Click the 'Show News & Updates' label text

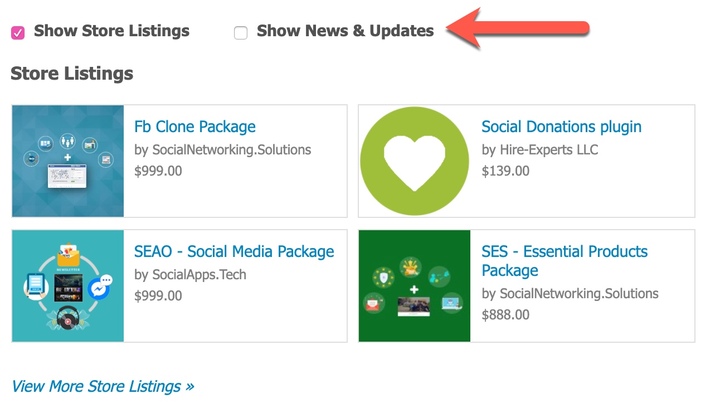tap(345, 31)
